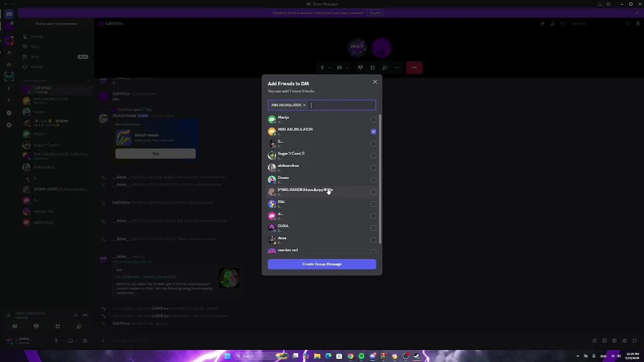644x362 pixels.
Task: Click Find or start a conversation box
Action: 56,24
